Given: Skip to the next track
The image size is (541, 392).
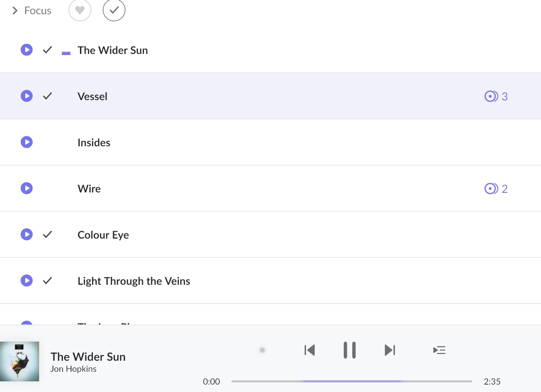Looking at the screenshot, I should pos(390,350).
